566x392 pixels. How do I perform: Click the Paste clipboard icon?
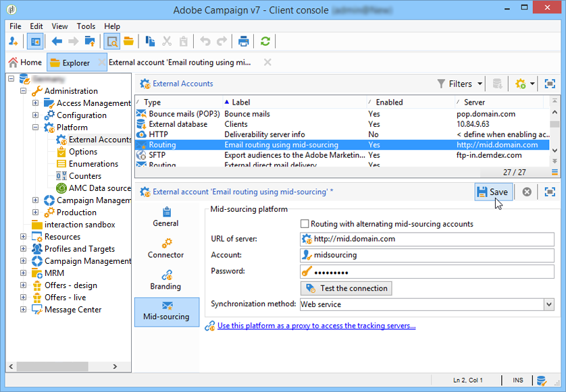point(184,41)
